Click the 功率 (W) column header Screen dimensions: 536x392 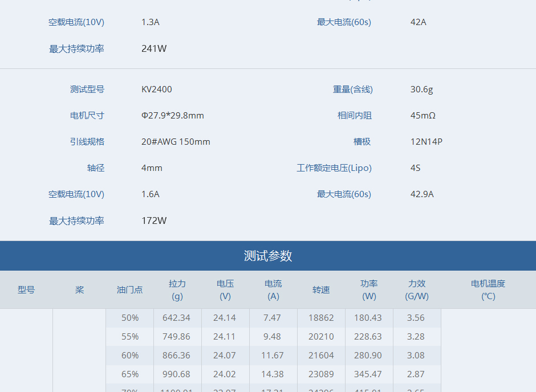tap(369, 290)
